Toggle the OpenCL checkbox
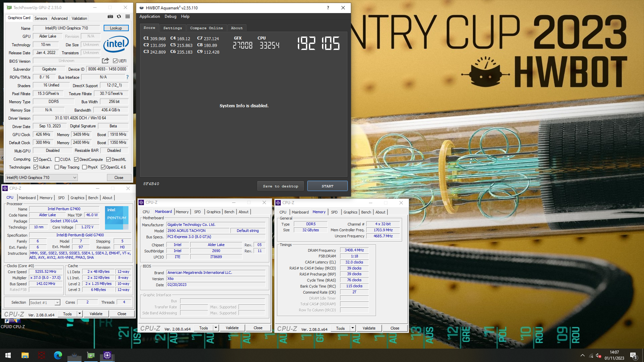 (x=36, y=160)
